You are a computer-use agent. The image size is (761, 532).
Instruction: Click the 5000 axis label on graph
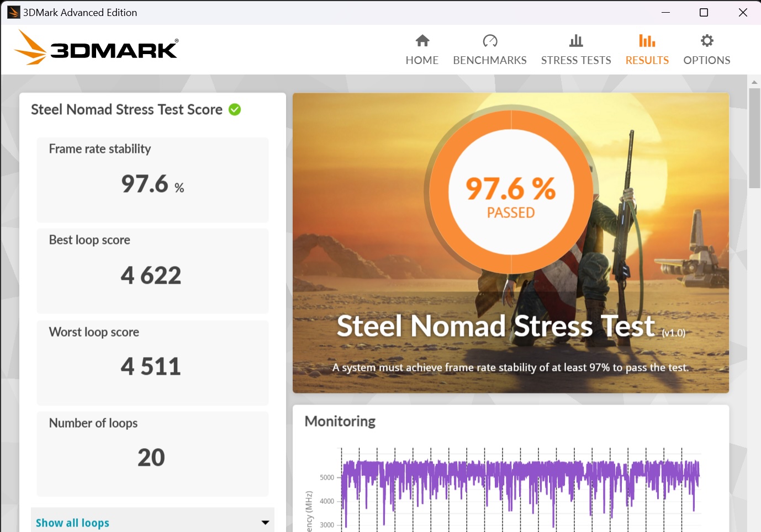[327, 477]
